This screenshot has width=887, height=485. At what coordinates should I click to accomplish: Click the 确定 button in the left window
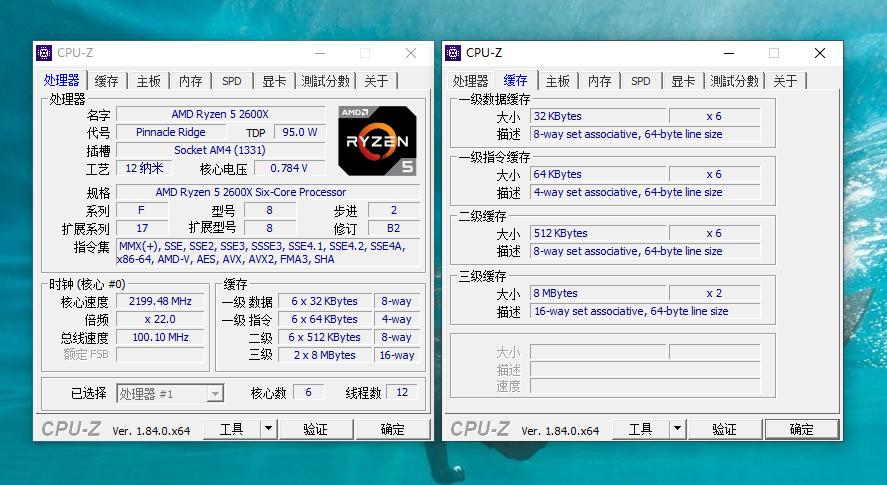pos(393,429)
